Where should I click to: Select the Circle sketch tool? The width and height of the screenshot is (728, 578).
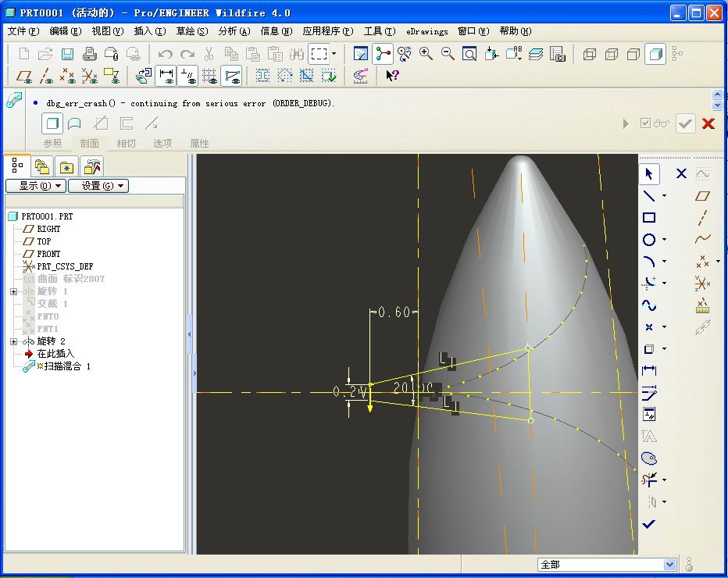tap(648, 240)
